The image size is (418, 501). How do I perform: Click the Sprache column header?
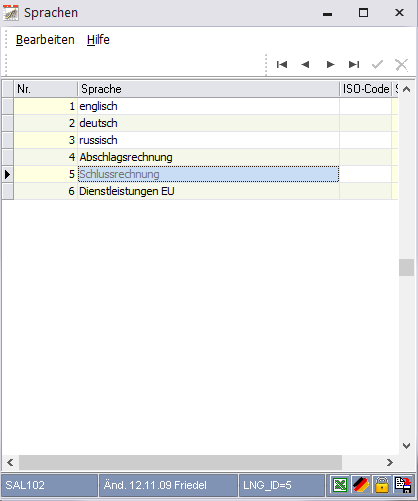coord(208,89)
